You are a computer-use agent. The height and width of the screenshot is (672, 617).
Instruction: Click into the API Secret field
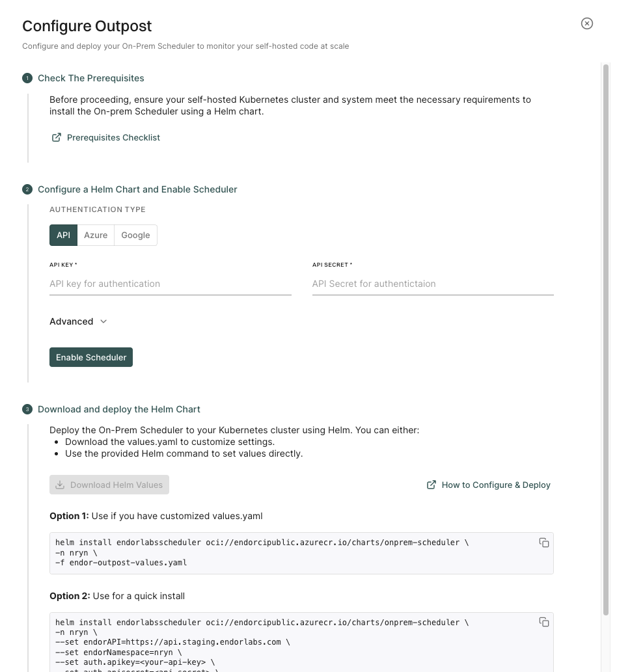tap(432, 284)
